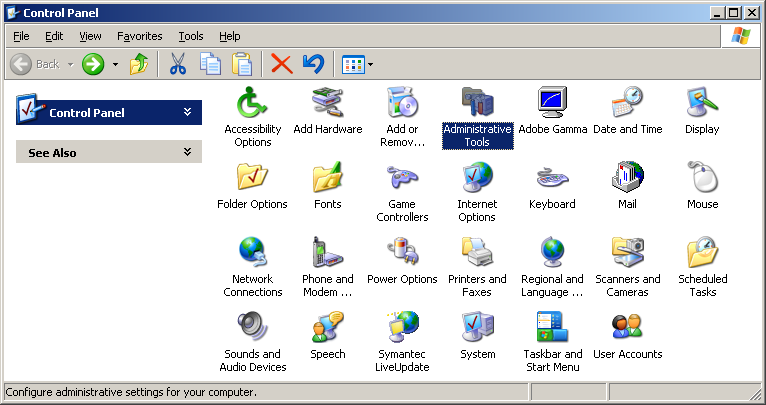Open Symantec LiveUpdate icon
Image resolution: width=766 pixels, height=405 pixels.
pos(402,328)
